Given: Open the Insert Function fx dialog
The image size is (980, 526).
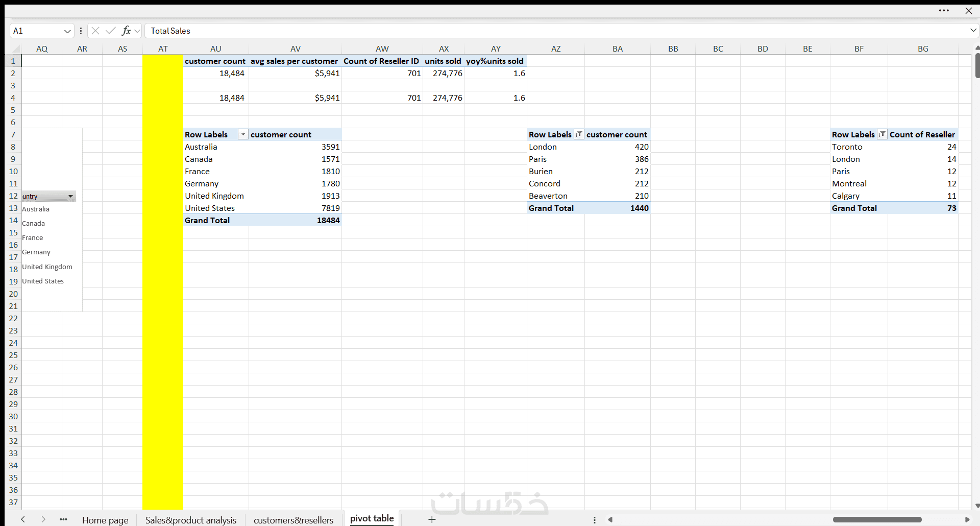Looking at the screenshot, I should [x=126, y=31].
